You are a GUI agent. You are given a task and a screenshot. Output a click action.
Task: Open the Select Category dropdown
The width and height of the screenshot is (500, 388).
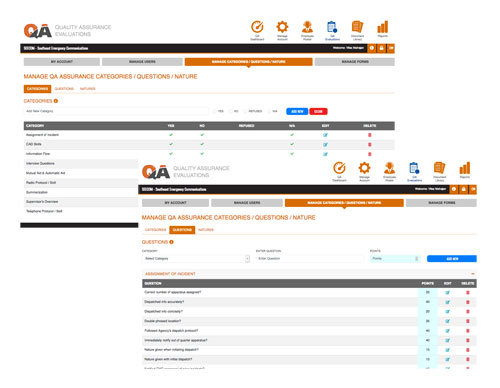196,259
